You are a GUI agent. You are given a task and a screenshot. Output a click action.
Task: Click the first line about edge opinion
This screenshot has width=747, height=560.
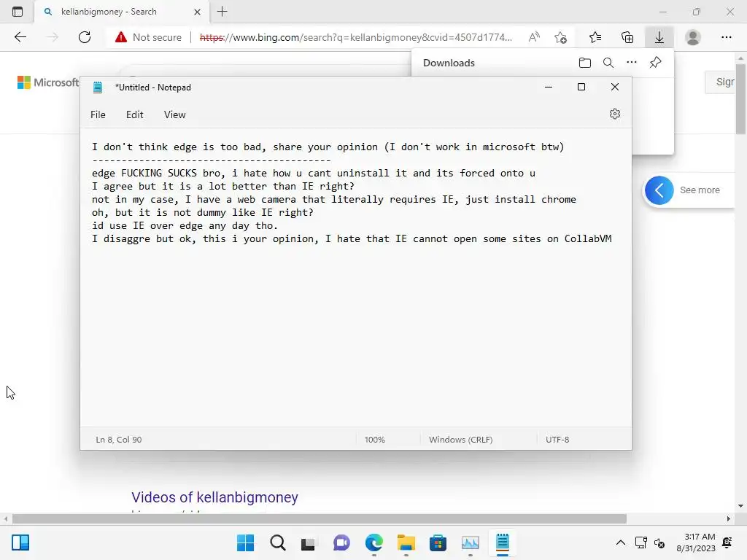[328, 147]
